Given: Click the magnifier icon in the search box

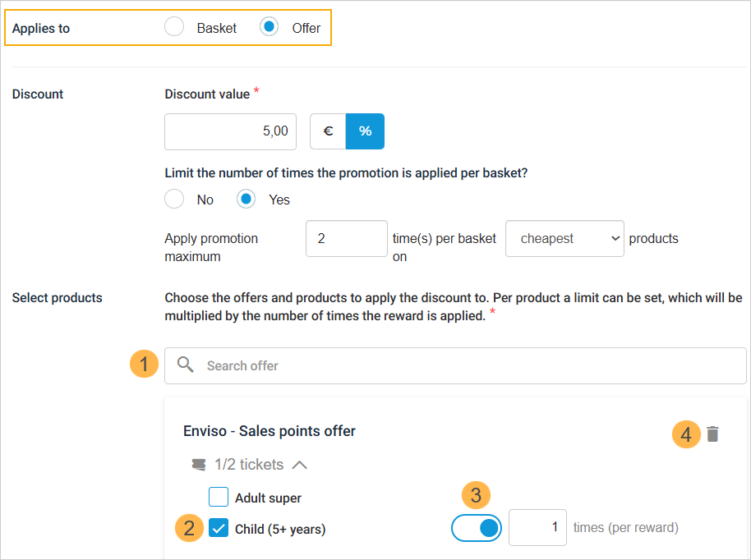Looking at the screenshot, I should (x=187, y=365).
